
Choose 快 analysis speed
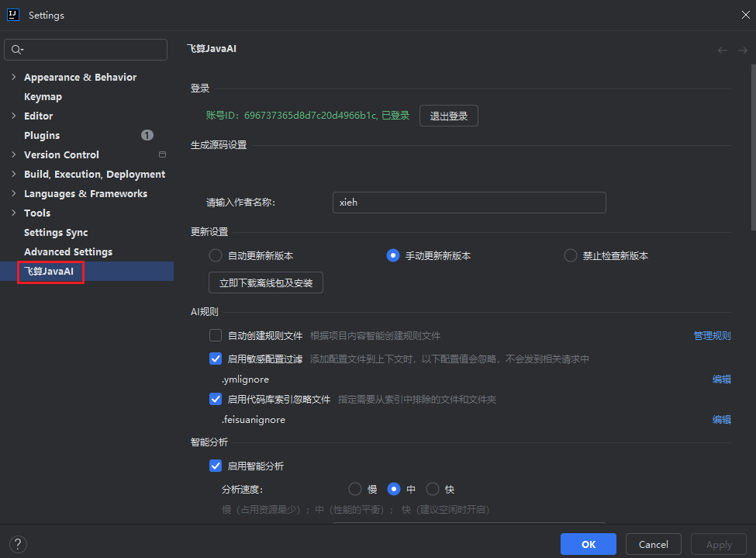click(433, 489)
